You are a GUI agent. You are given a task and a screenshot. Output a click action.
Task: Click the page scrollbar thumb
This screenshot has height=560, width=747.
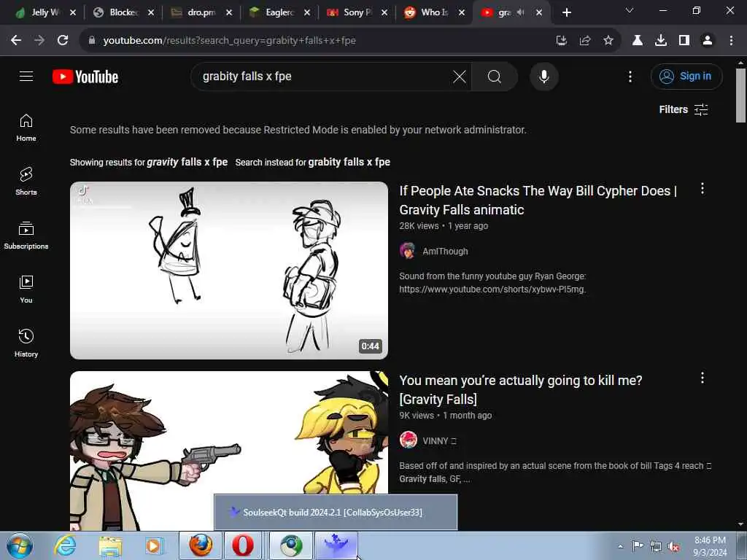click(741, 96)
